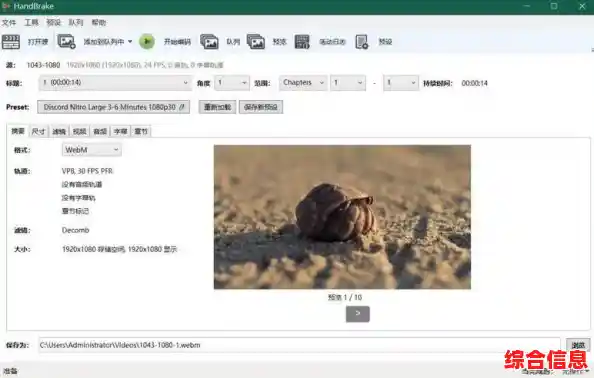Click the Open Source (打开源) film icon

pyautogui.click(x=11, y=42)
